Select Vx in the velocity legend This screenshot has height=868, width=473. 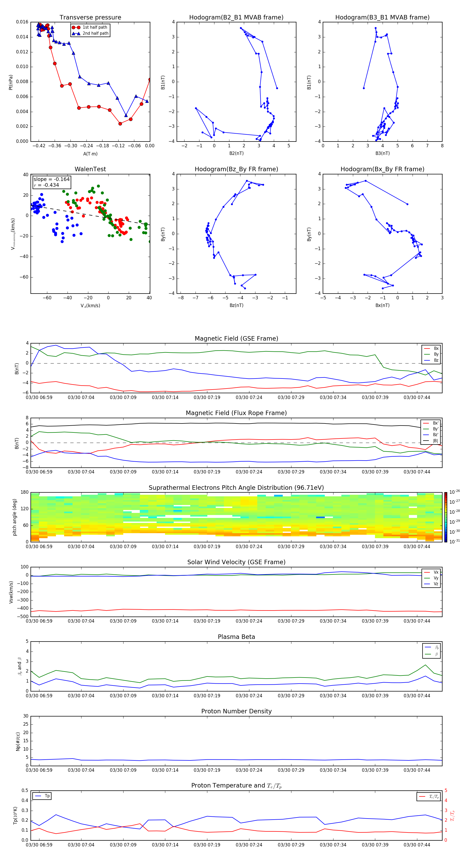tap(431, 572)
